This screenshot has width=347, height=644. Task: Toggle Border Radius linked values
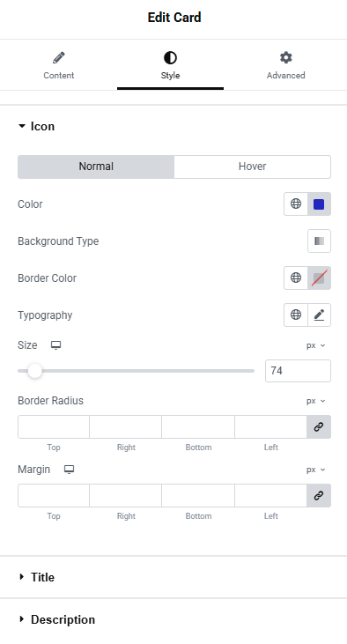[x=319, y=426]
